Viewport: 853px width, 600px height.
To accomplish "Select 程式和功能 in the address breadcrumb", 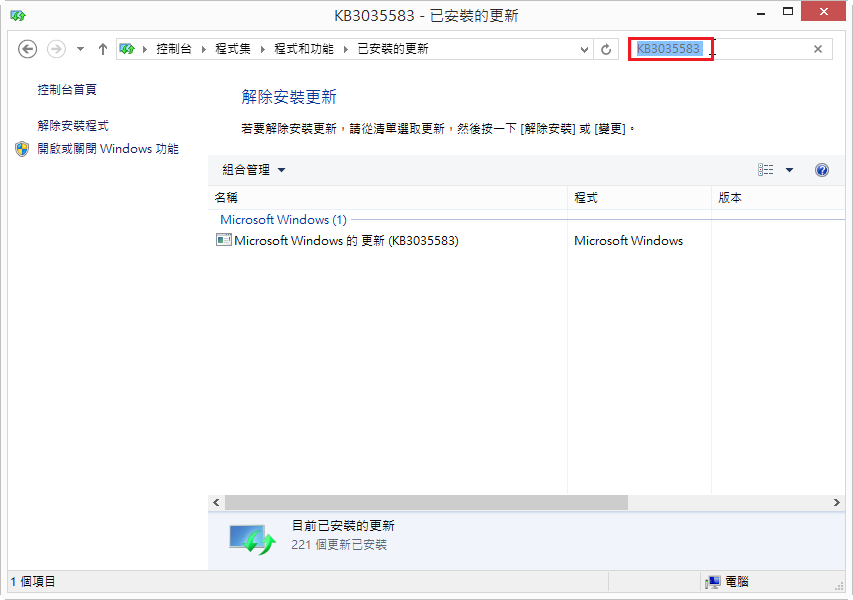I will [x=304, y=49].
